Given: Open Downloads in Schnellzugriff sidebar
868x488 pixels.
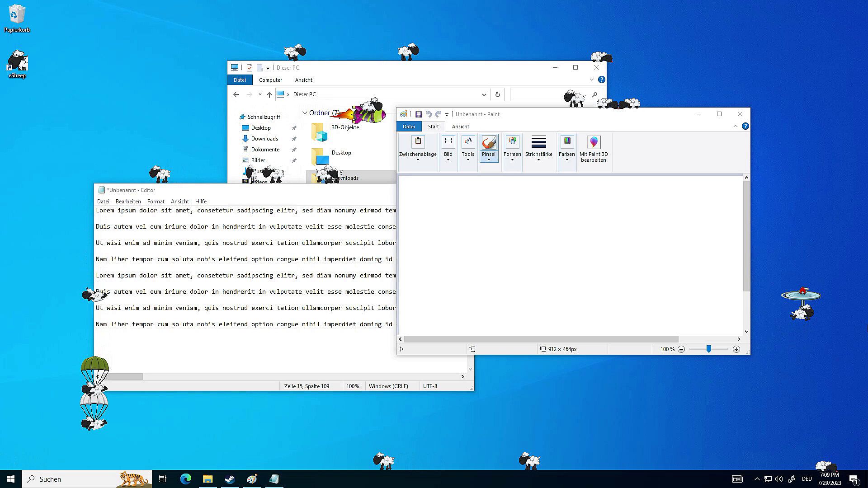Looking at the screenshot, I should point(264,139).
